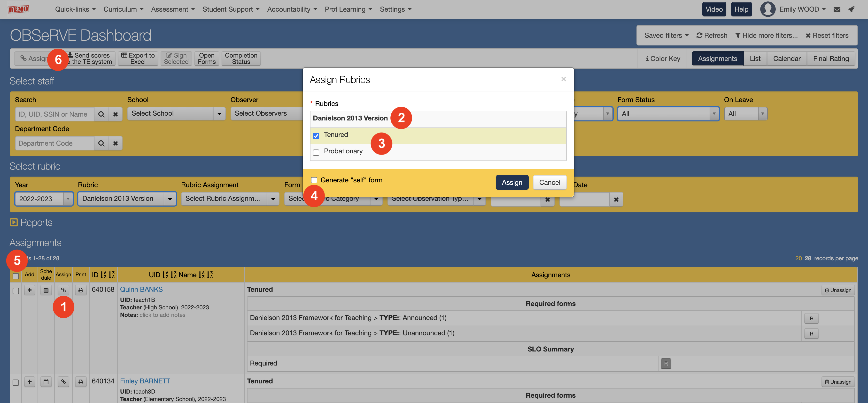Click the assign link icon for Finley BARNETT
The image size is (868, 403).
coord(63,381)
